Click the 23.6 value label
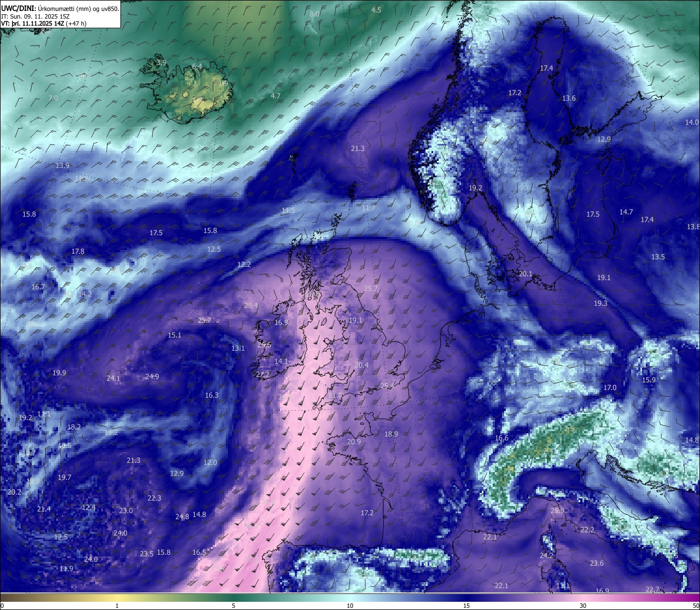 click(x=597, y=563)
